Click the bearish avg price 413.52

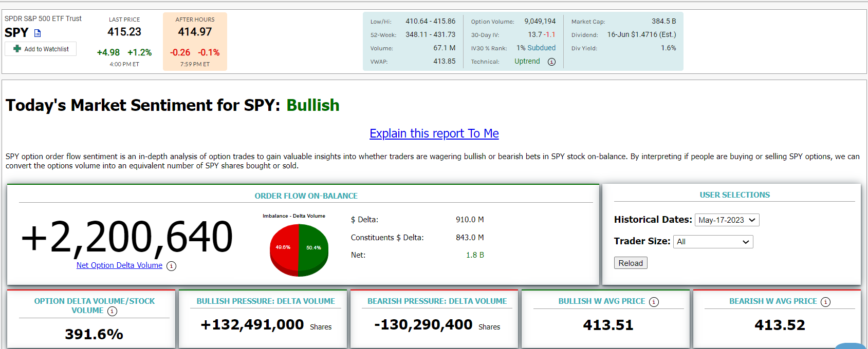[780, 325]
